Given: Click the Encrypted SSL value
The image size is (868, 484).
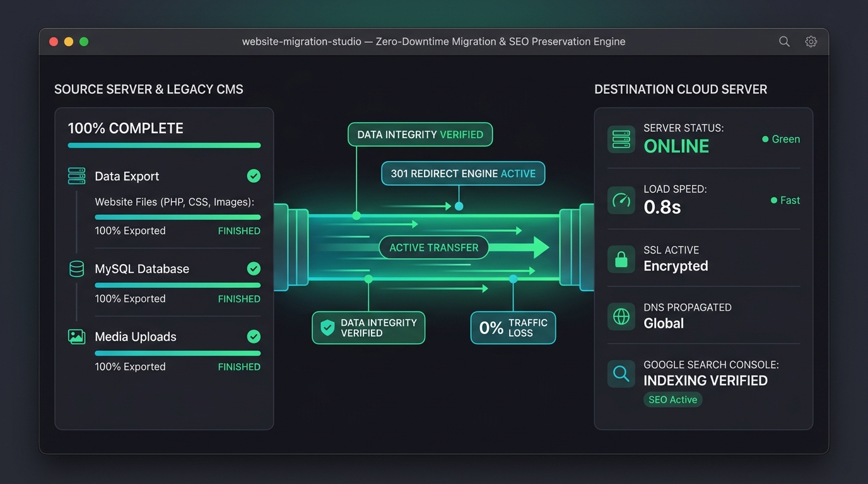Looking at the screenshot, I should point(676,266).
